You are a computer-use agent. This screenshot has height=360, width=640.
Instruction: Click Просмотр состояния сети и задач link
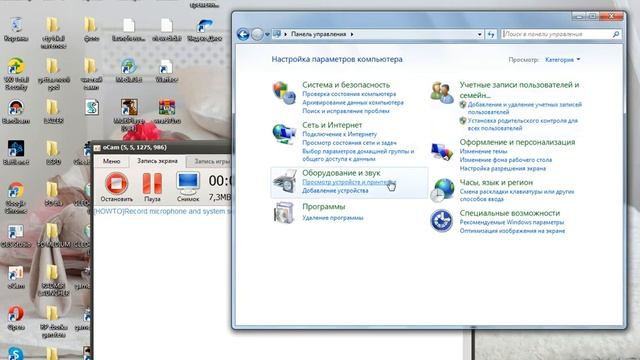click(349, 143)
